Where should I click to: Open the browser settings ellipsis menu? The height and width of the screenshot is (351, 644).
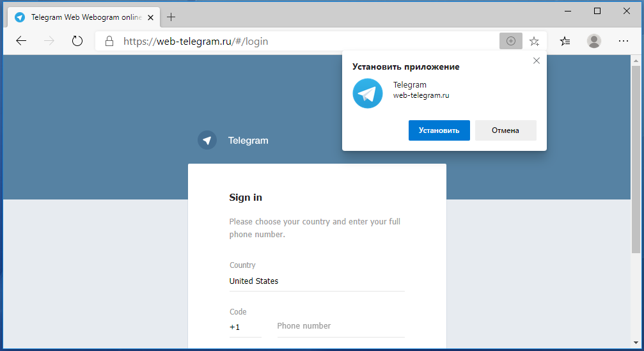(x=624, y=41)
